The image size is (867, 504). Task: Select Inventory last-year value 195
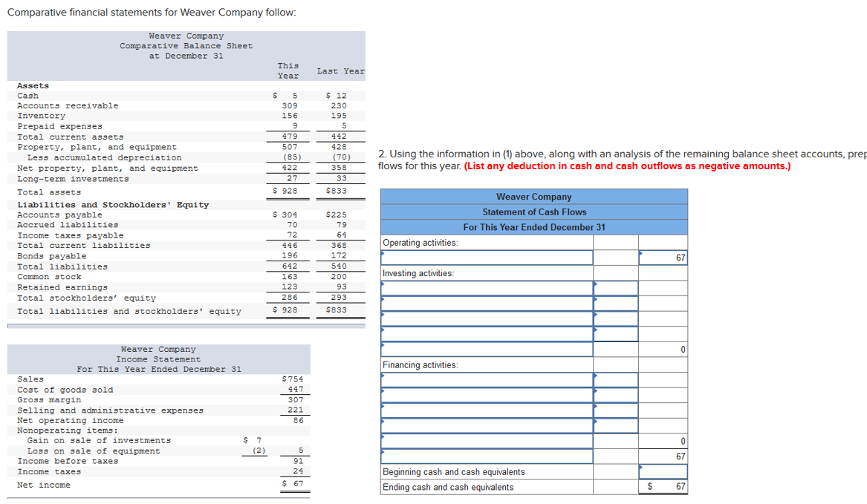[339, 116]
